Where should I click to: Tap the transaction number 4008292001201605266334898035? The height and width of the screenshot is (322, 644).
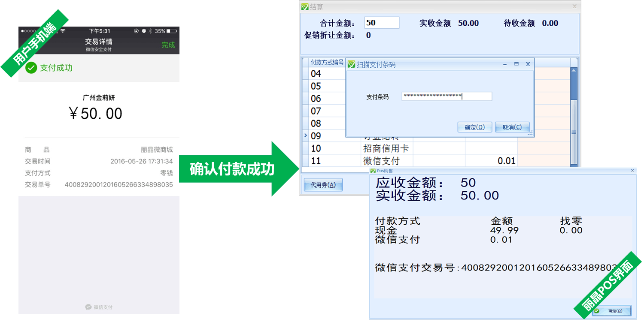click(119, 185)
